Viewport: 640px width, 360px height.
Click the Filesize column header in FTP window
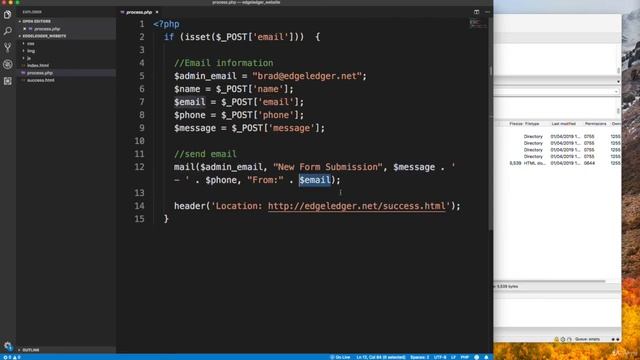coord(516,124)
